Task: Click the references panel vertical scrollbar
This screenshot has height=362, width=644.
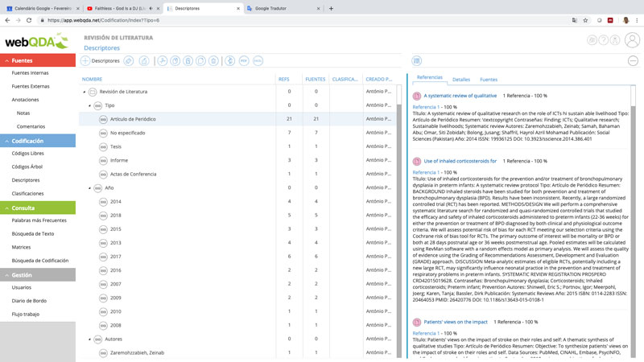Action: tap(633, 222)
